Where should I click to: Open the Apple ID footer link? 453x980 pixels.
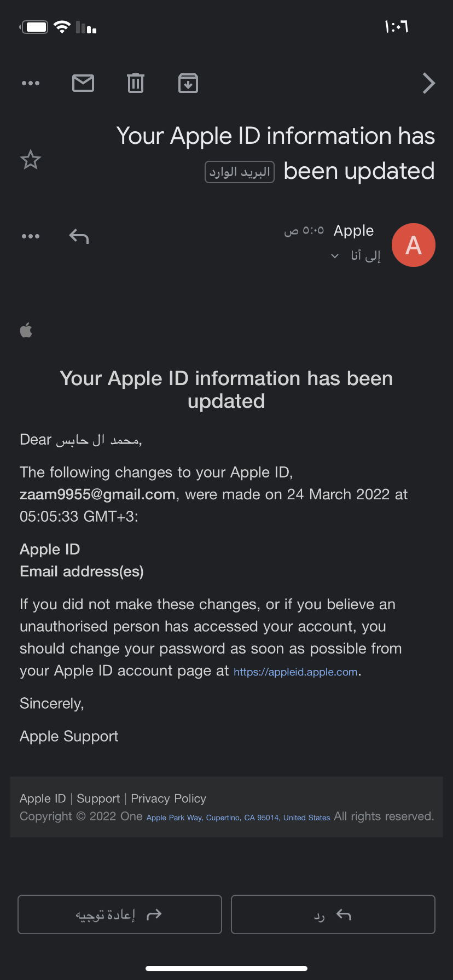coord(43,798)
